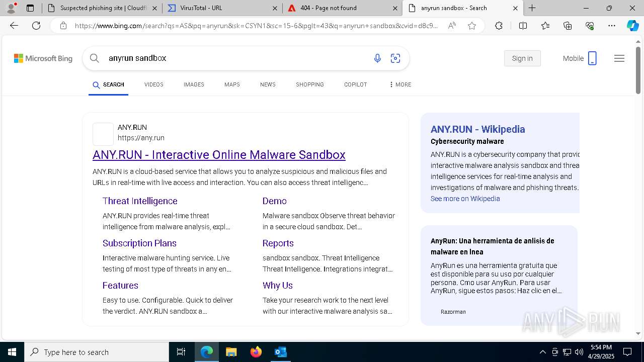This screenshot has width=644, height=362.
Task: Open File Explorer from taskbar
Action: pos(231,352)
